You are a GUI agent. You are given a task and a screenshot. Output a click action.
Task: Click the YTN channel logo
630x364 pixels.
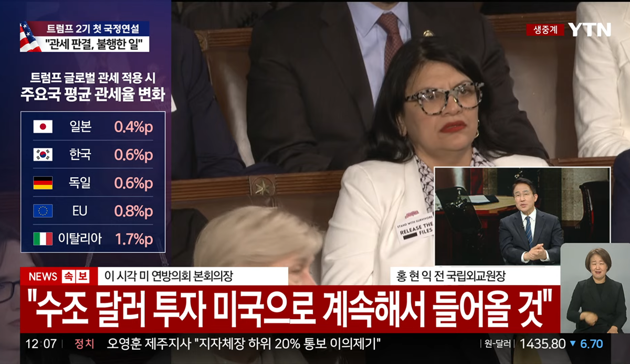590,29
